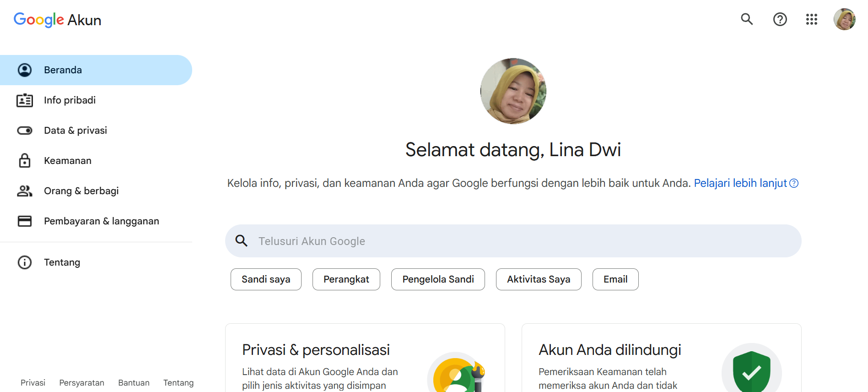Open the Akun Anda dilindungi card heading
This screenshot has width=868, height=392.
(x=610, y=350)
